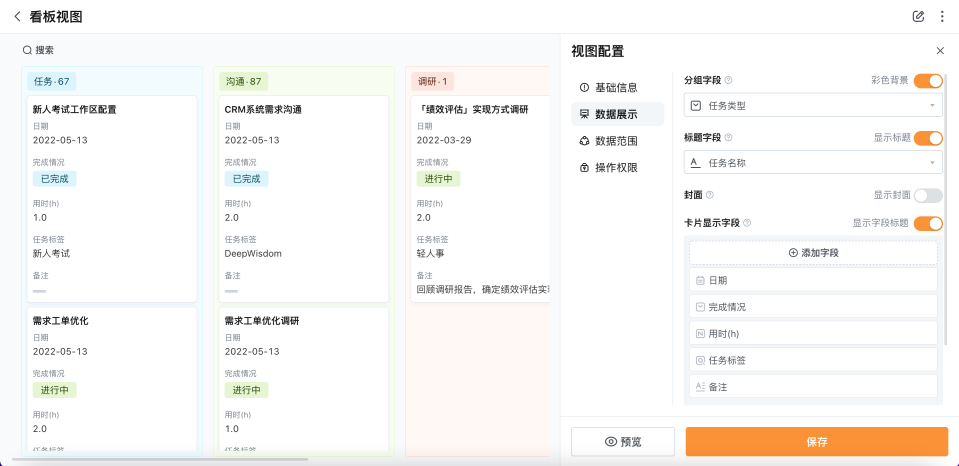The image size is (959, 466).
Task: Click the 调研·1 column header
Action: coord(432,81)
